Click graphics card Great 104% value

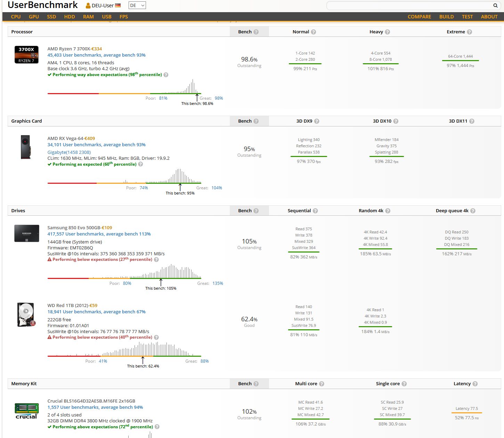[217, 188]
